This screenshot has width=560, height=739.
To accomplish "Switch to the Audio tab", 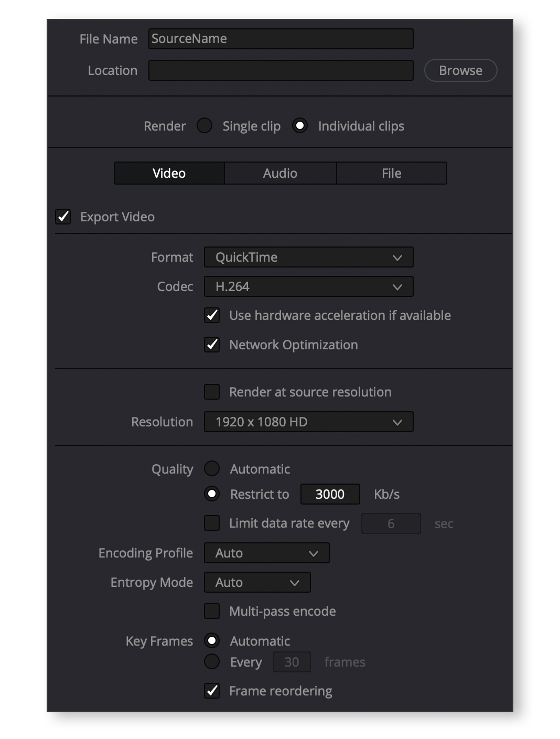I will click(x=280, y=173).
